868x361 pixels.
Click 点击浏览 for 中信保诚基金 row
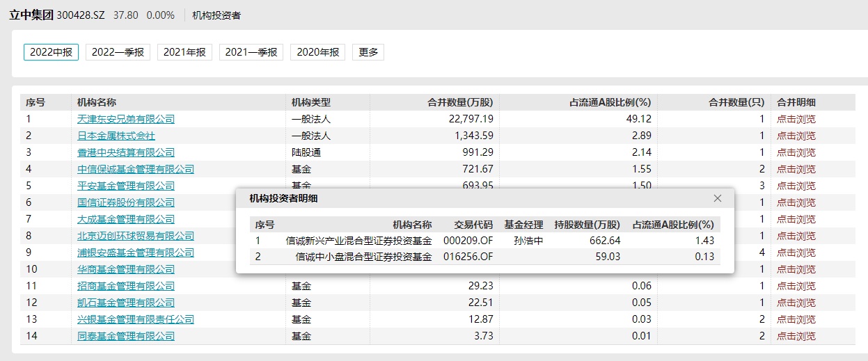pyautogui.click(x=796, y=169)
